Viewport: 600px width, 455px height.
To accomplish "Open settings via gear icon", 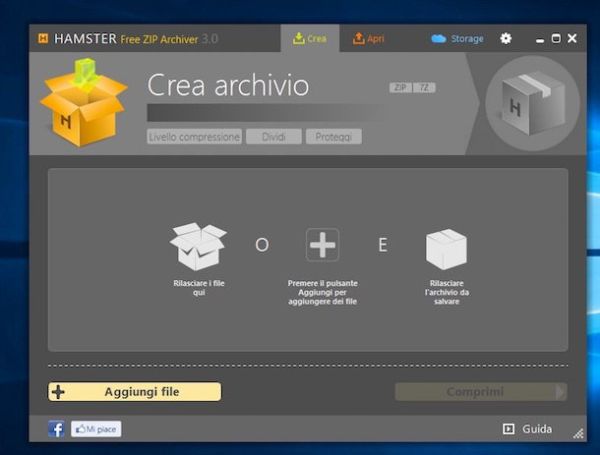I will point(505,39).
